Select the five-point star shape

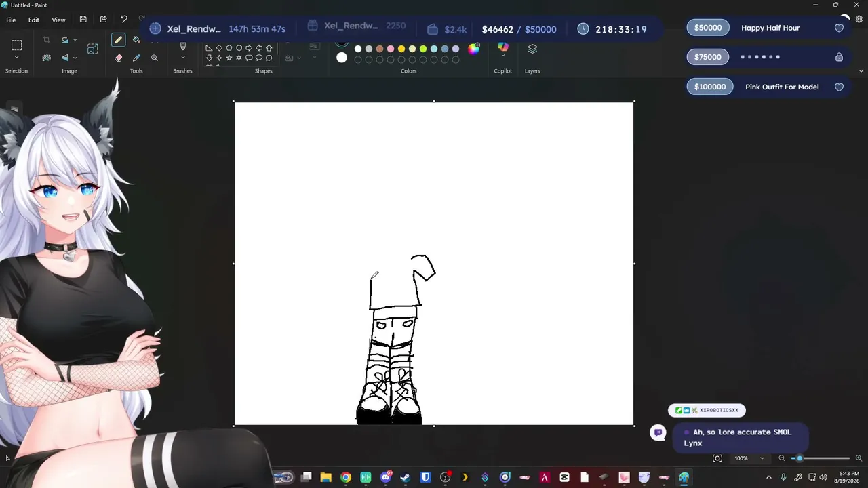pos(229,58)
